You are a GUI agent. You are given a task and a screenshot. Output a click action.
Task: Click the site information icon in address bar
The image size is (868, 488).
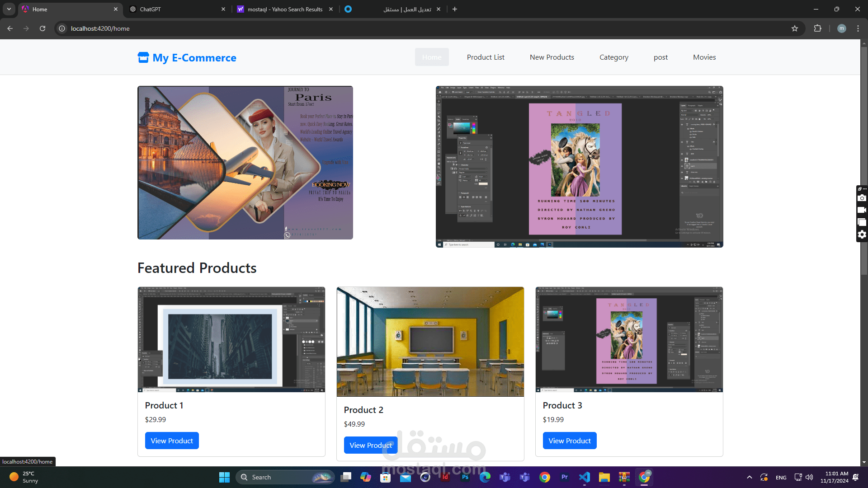(62, 28)
